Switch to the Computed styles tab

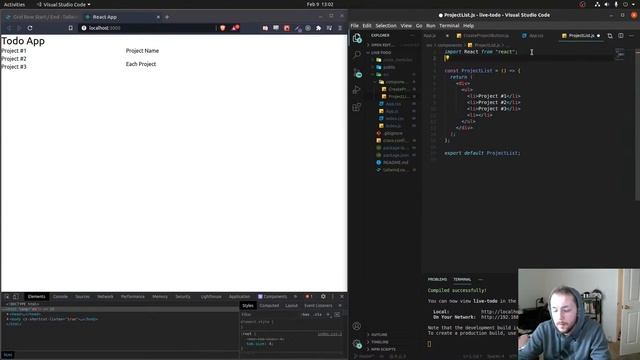tap(269, 306)
